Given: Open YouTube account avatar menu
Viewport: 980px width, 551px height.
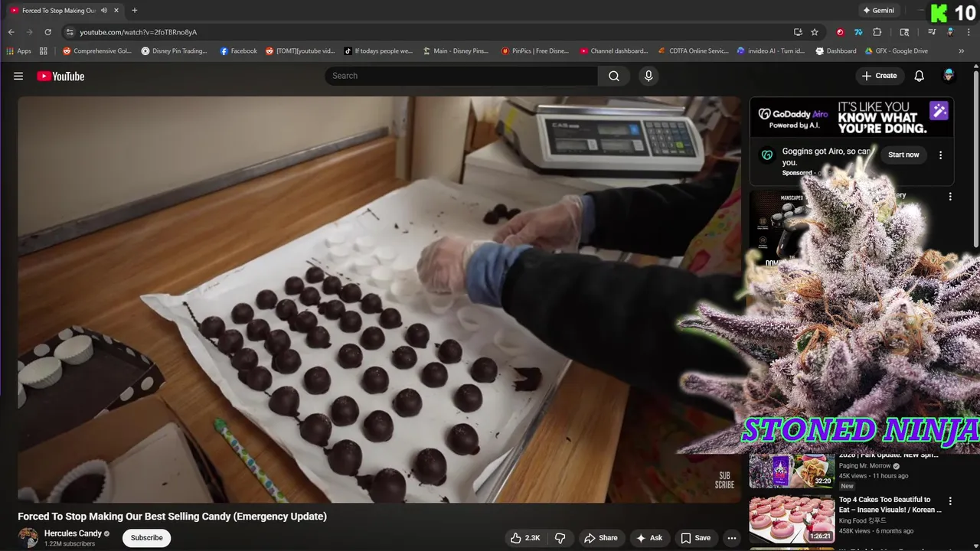Looking at the screenshot, I should click(x=949, y=76).
